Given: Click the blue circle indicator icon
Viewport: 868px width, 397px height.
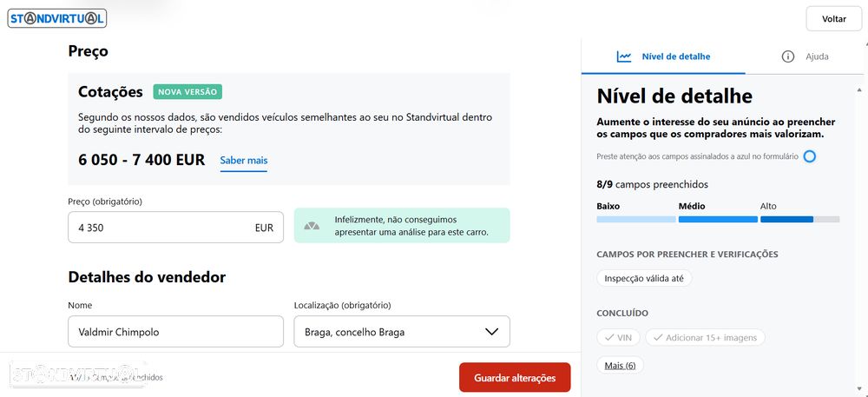Looking at the screenshot, I should [809, 156].
